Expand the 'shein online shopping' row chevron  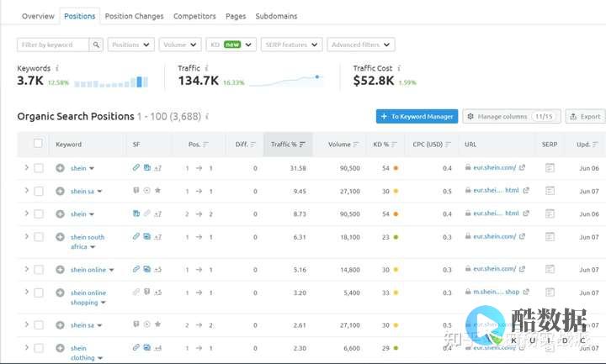click(26, 292)
